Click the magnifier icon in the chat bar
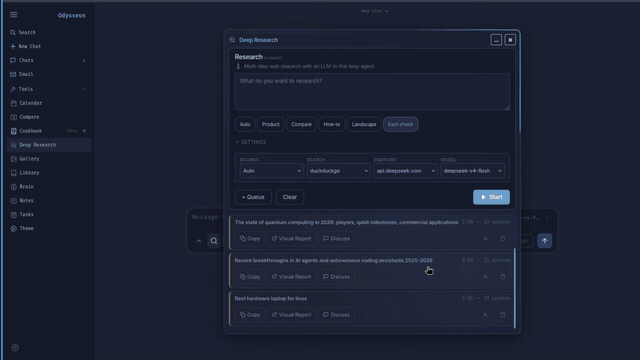Image resolution: width=640 pixels, height=360 pixels. [214, 241]
